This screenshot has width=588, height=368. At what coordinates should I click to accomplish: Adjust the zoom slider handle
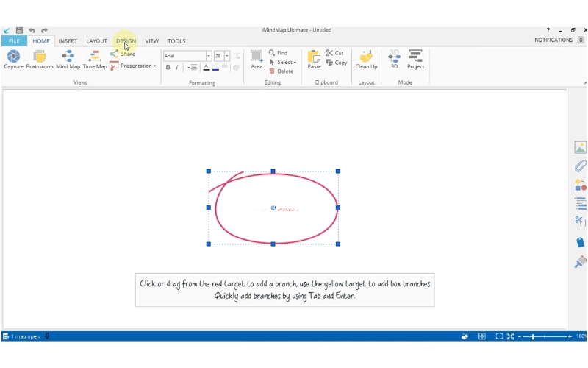coord(533,336)
